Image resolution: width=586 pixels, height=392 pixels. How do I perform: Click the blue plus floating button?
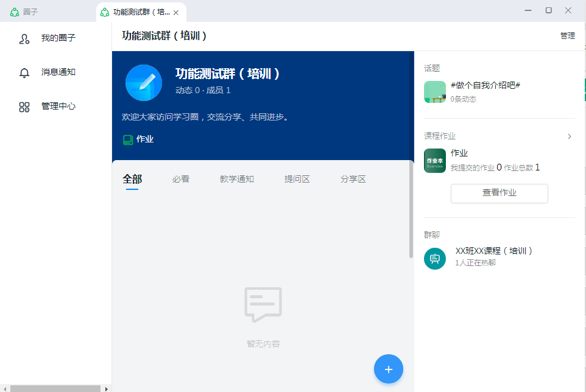point(389,369)
